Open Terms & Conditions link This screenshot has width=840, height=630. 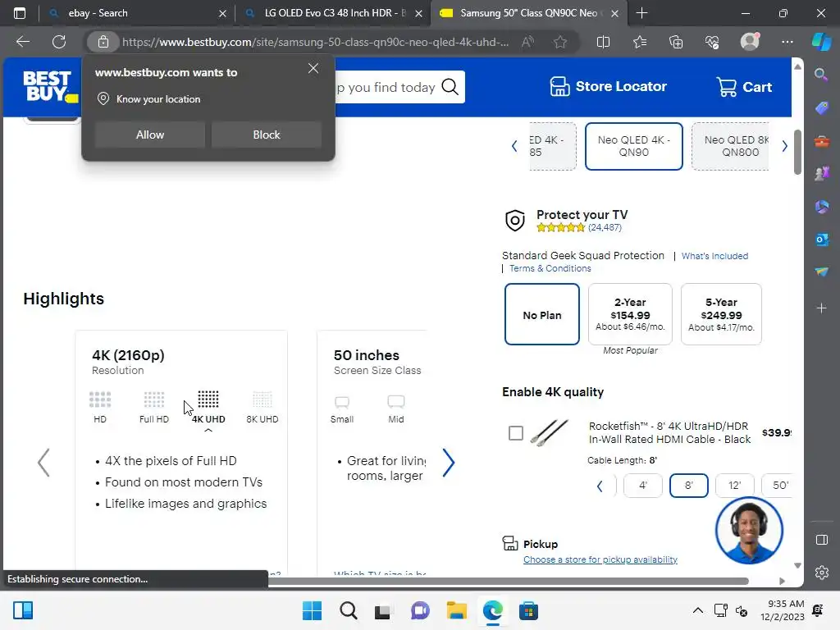550,268
